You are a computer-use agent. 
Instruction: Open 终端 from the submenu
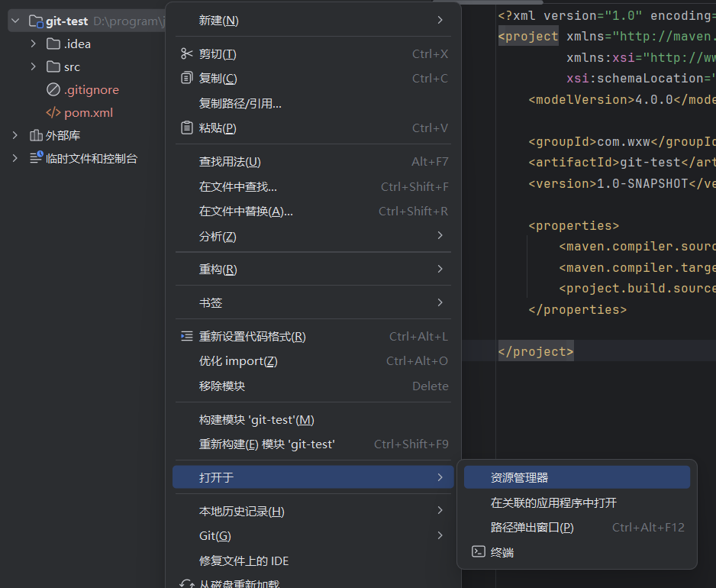click(577, 552)
